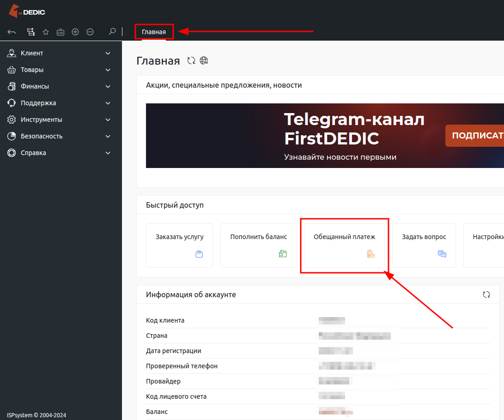The image size is (504, 420).
Task: Expand the Инструменты section chevron
Action: (x=108, y=120)
